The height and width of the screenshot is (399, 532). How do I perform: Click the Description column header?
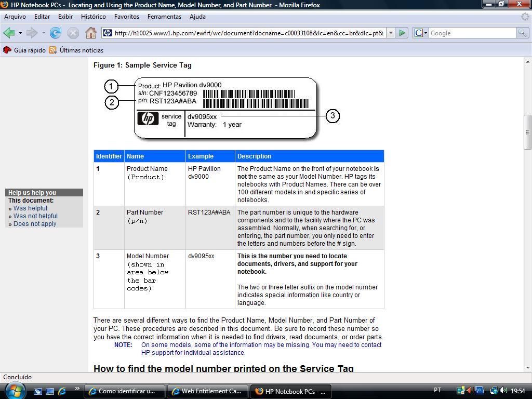(x=310, y=156)
